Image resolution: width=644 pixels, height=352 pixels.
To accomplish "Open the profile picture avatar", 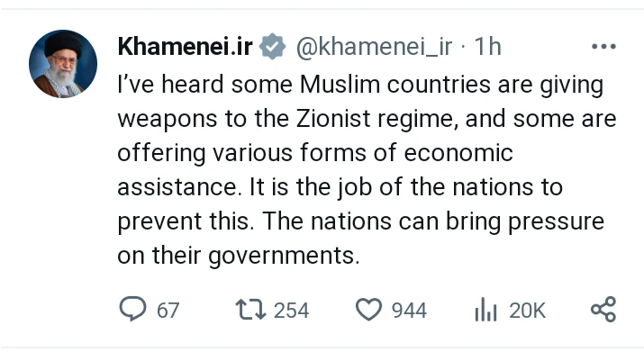I will pyautogui.click(x=63, y=64).
